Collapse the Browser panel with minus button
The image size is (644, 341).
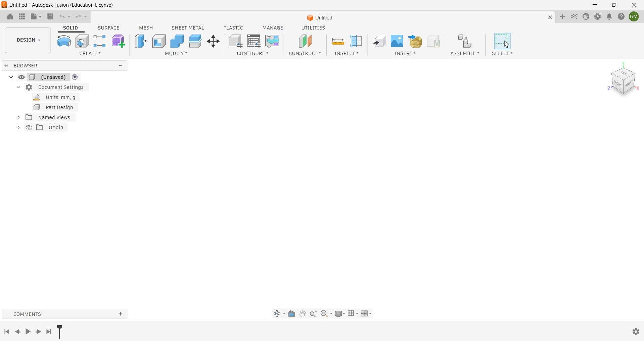pos(121,66)
